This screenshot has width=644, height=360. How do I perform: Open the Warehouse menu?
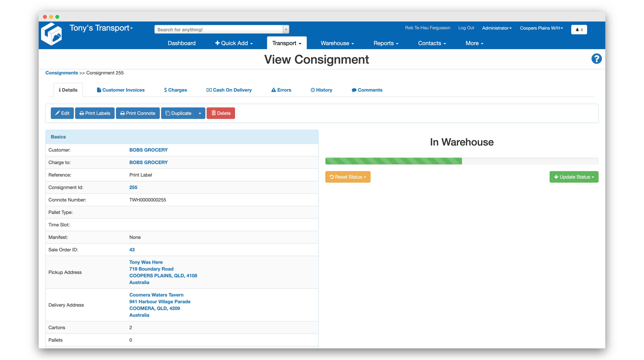click(337, 43)
